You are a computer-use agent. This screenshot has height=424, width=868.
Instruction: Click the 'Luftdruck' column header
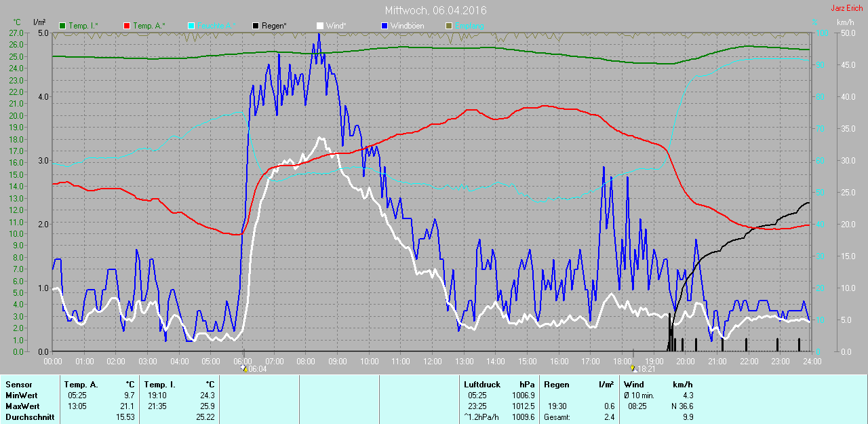482,385
